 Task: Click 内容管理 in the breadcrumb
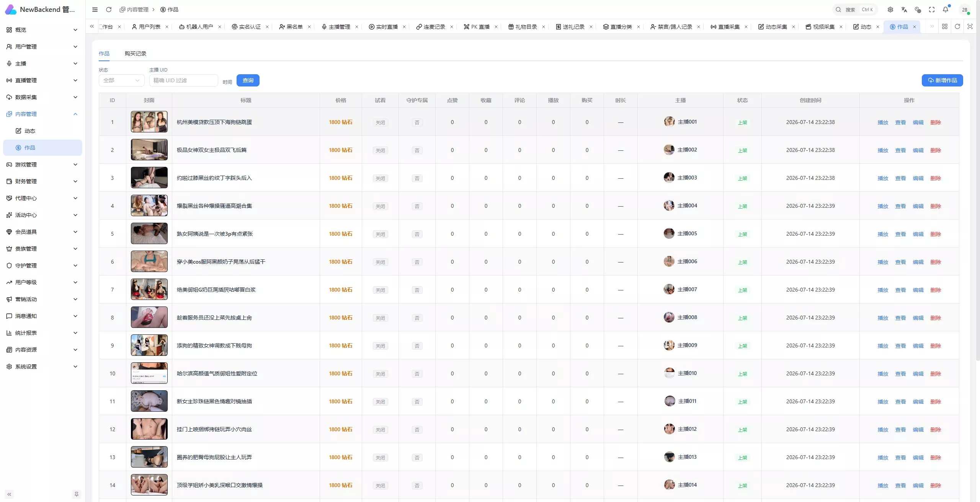click(x=134, y=10)
